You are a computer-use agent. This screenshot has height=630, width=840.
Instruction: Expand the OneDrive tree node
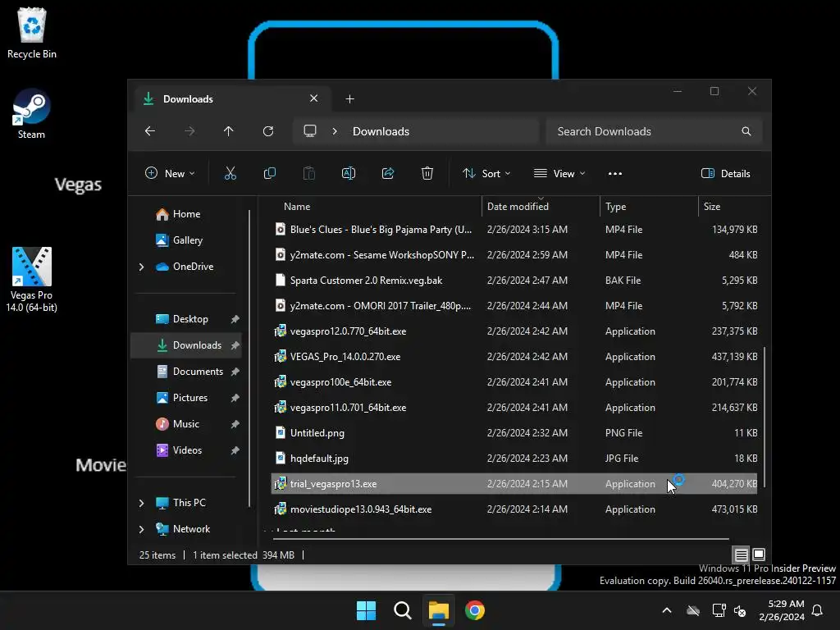[141, 267]
